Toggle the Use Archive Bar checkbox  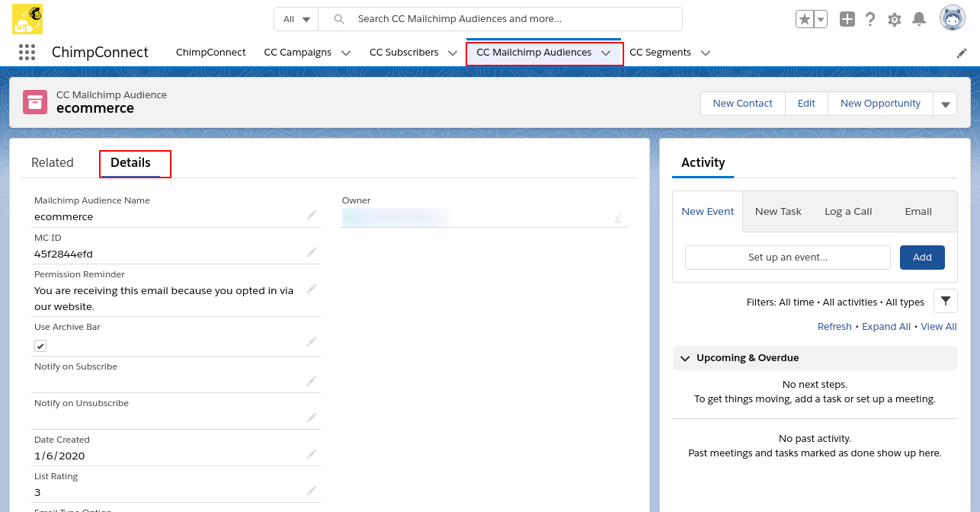tap(40, 346)
